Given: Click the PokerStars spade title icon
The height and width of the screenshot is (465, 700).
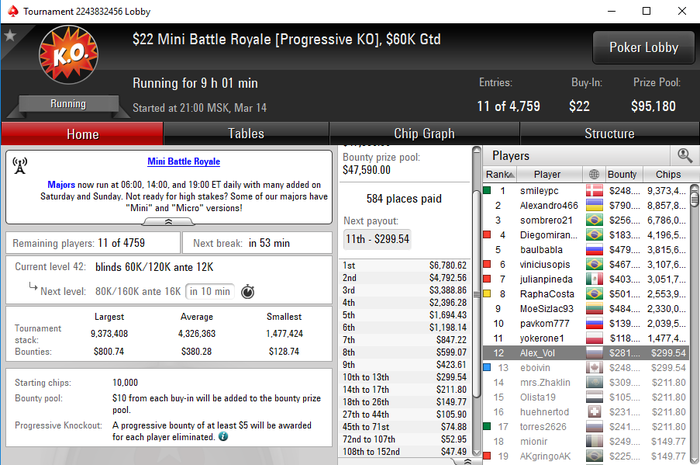Looking at the screenshot, I should [x=13, y=11].
